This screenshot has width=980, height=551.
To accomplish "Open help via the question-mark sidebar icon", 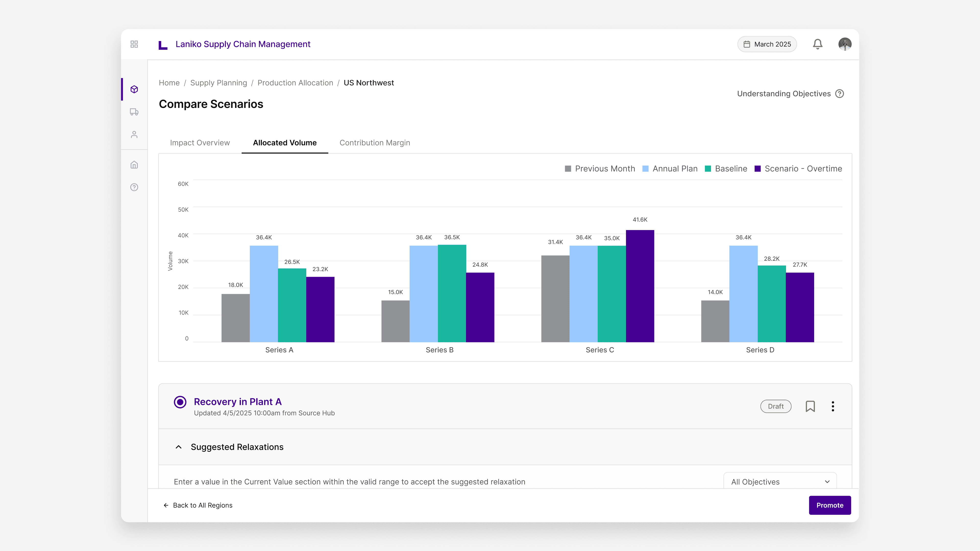I will tap(134, 187).
